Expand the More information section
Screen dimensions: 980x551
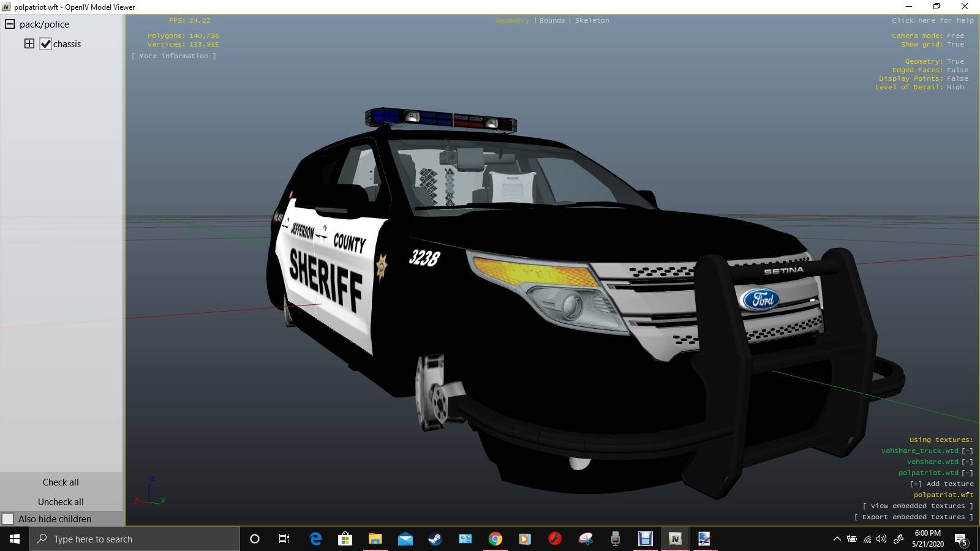click(174, 56)
